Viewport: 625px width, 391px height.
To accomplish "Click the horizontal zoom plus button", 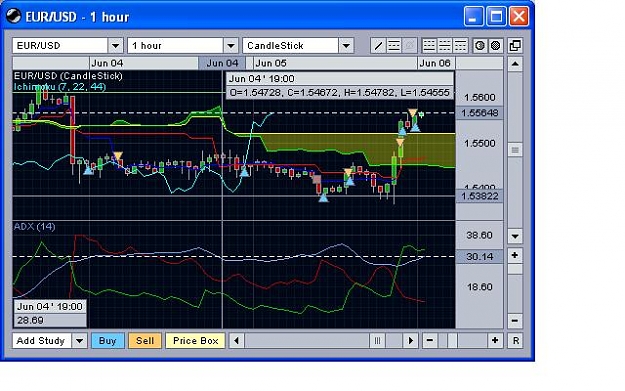I will tap(495, 340).
